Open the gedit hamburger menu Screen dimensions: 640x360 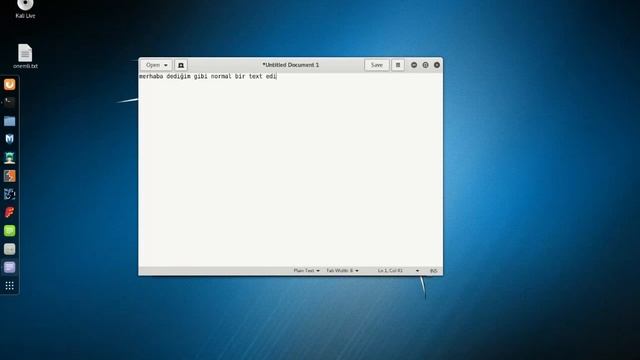click(x=398, y=65)
